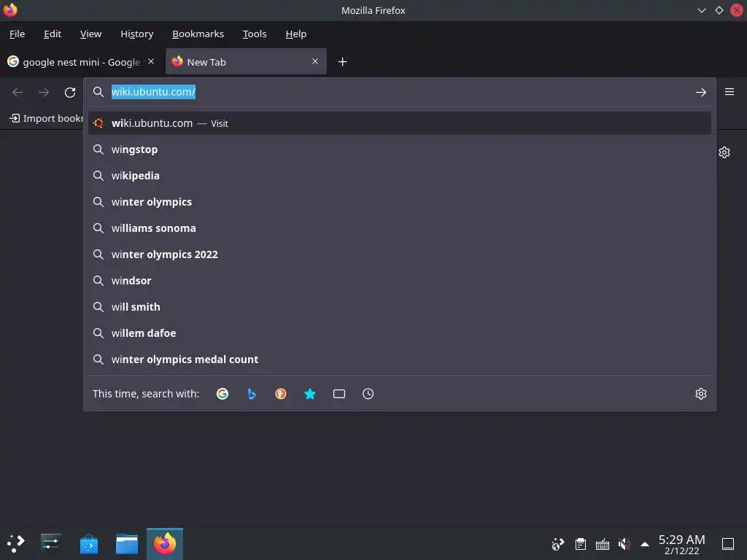Click the muted volume tray icon

click(624, 544)
